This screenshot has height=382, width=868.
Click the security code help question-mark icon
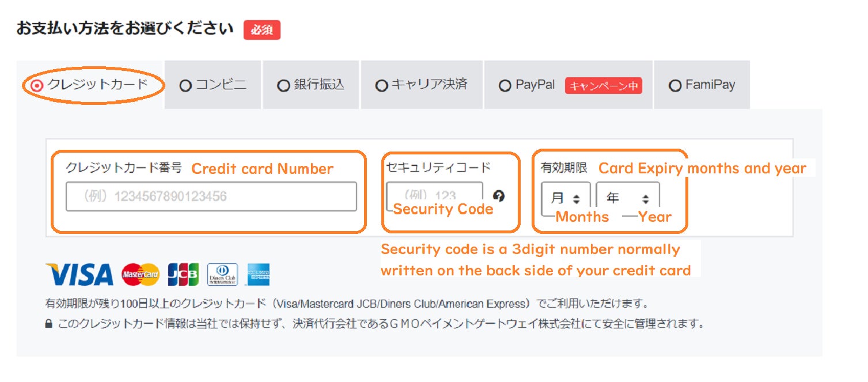[499, 196]
